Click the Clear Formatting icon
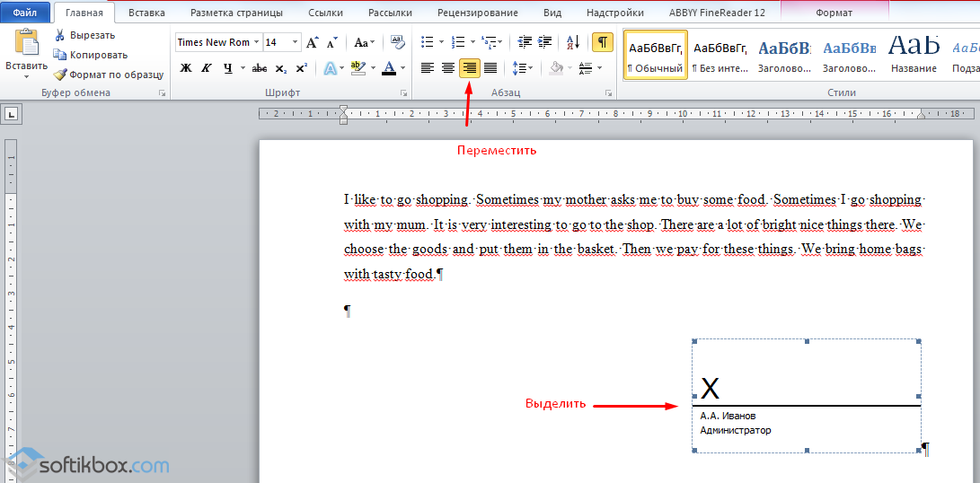Viewport: 980px width, 483px height. pyautogui.click(x=397, y=42)
